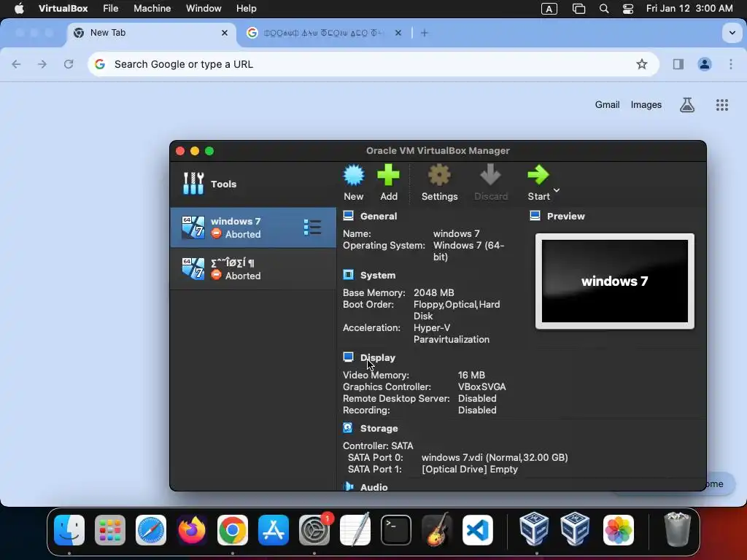Click the Preview section monitor icon
747x560 pixels.
click(535, 216)
